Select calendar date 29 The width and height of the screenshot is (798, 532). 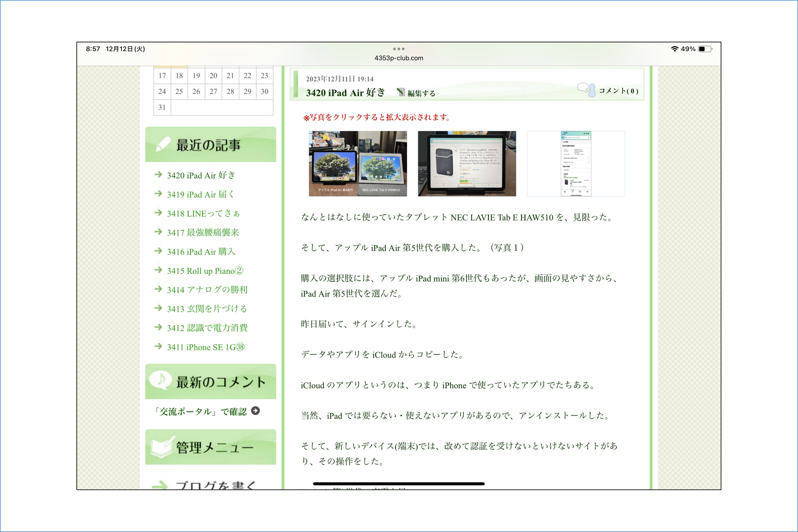tap(247, 91)
